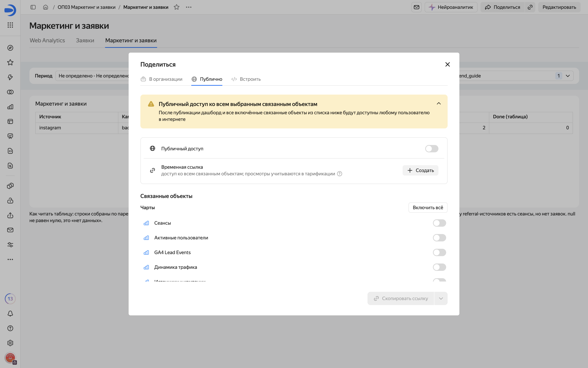Screen dimensions: 588x368
Task: Open the Заявки dashboard tab
Action: point(85,40)
